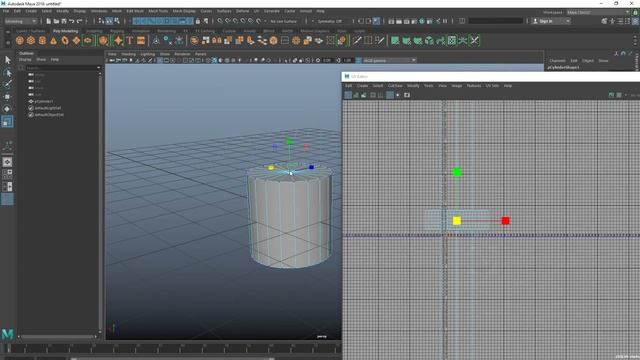Image resolution: width=640 pixels, height=360 pixels.
Task: Open the Outliner search filter dropdown
Action: (98, 68)
